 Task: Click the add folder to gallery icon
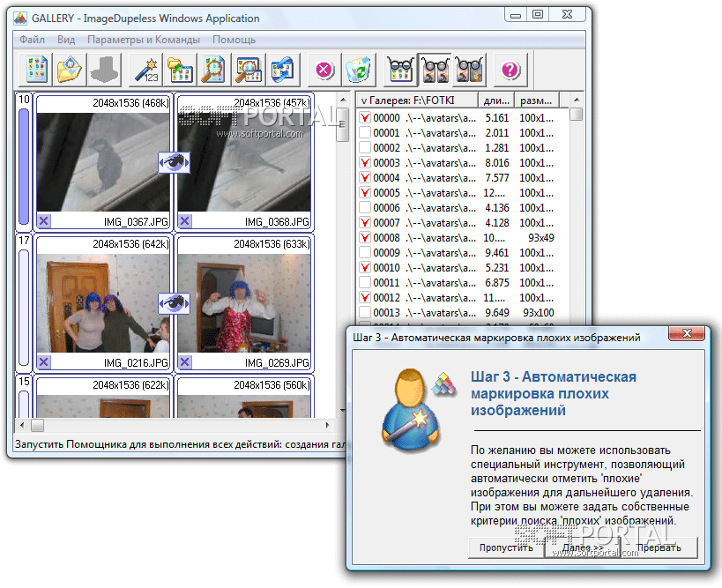point(180,70)
